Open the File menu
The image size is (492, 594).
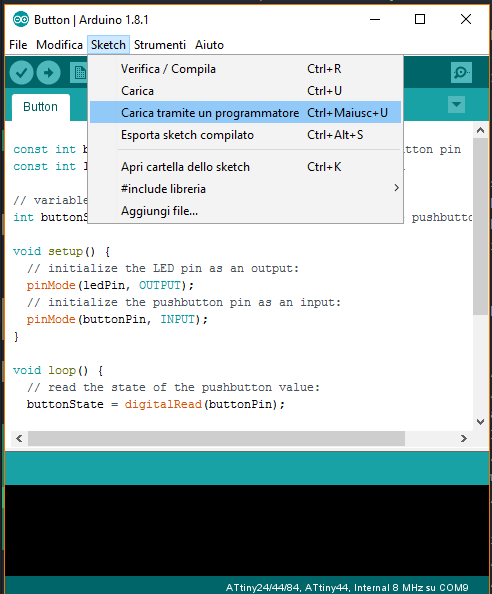point(18,45)
